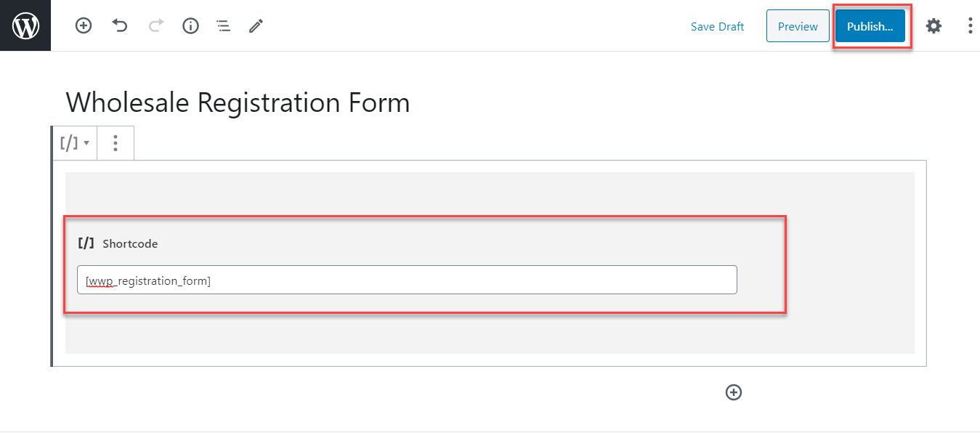Open the block navigation list
Image resolution: width=980 pixels, height=433 pixels.
tap(223, 26)
